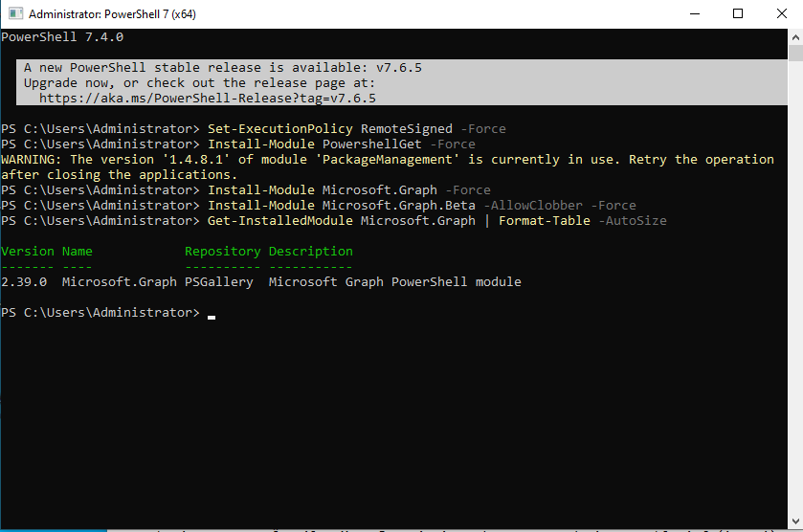Image resolution: width=803 pixels, height=532 pixels.
Task: Click 'after closing the applications.' text
Action: tap(120, 174)
